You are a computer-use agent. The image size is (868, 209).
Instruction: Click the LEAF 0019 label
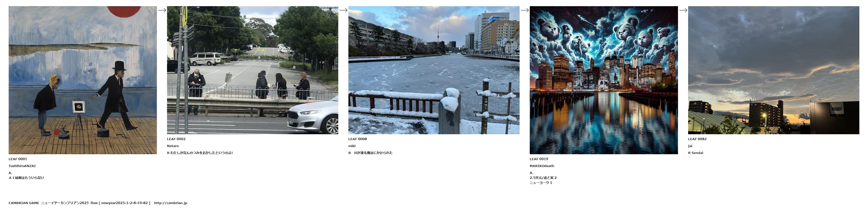pos(539,159)
